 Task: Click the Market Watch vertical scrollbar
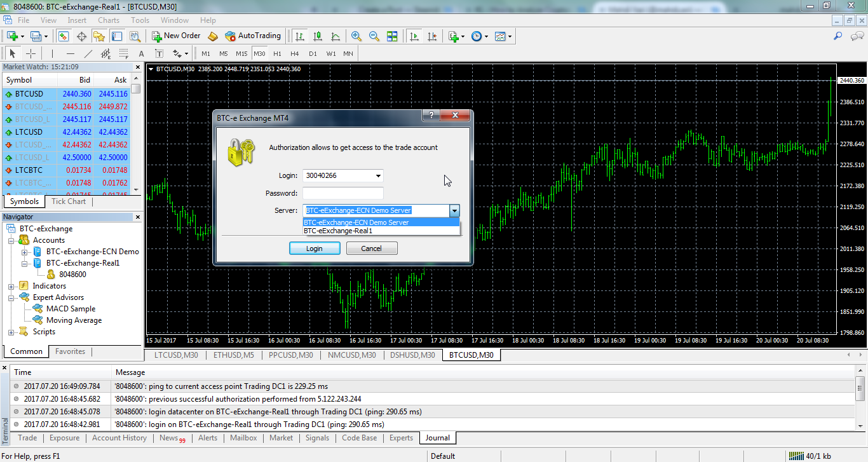point(136,133)
